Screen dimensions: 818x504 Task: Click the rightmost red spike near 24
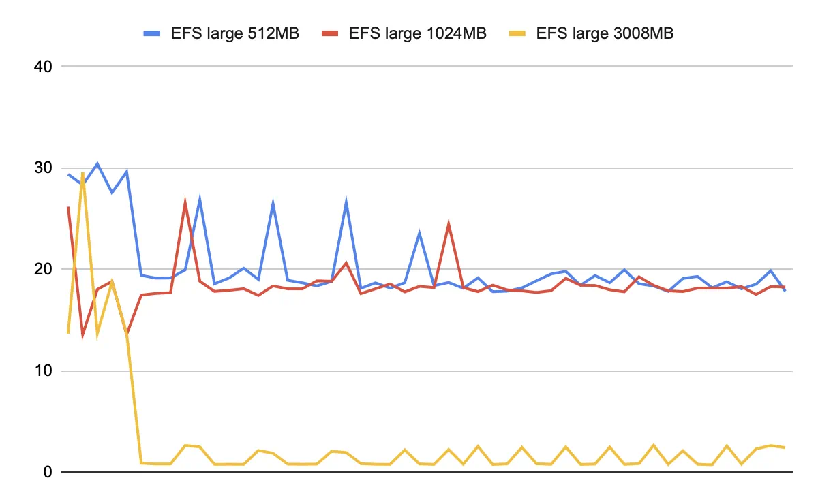click(x=449, y=223)
